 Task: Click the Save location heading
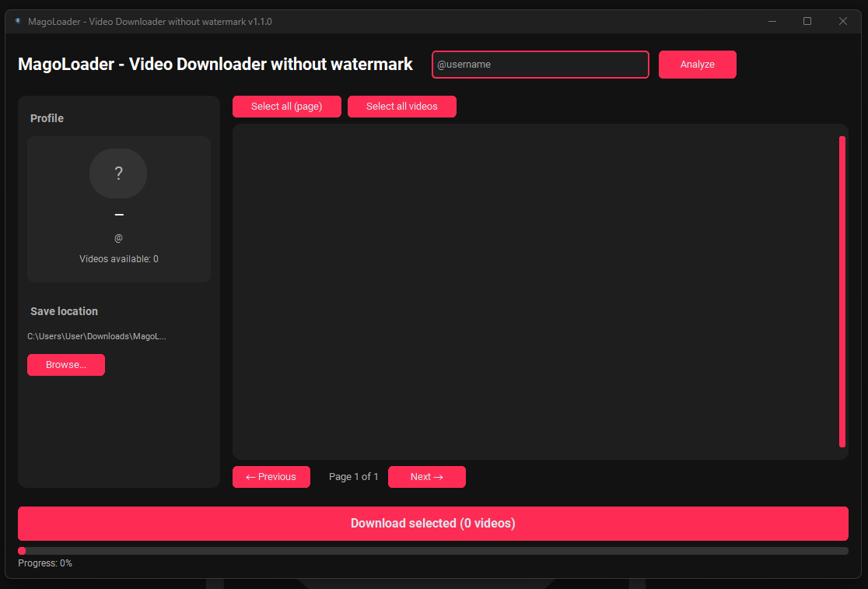65,311
